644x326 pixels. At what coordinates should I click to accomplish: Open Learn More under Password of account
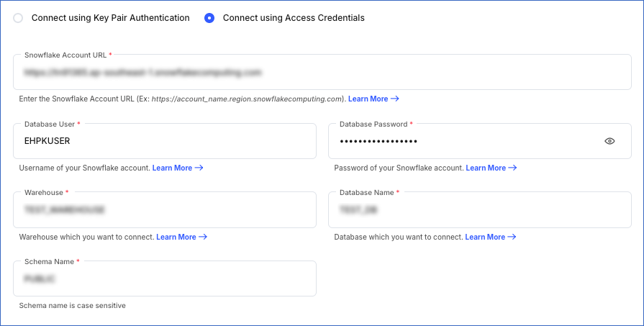491,168
